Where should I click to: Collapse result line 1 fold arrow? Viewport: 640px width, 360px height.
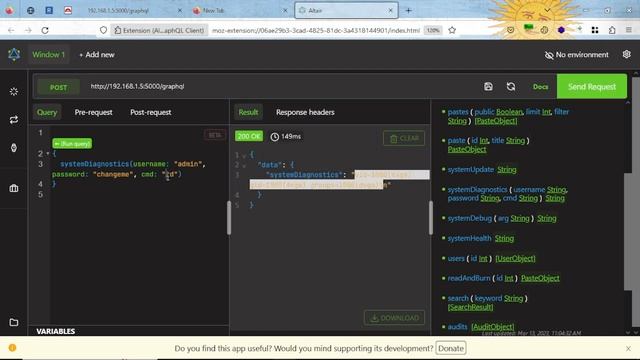[244, 156]
